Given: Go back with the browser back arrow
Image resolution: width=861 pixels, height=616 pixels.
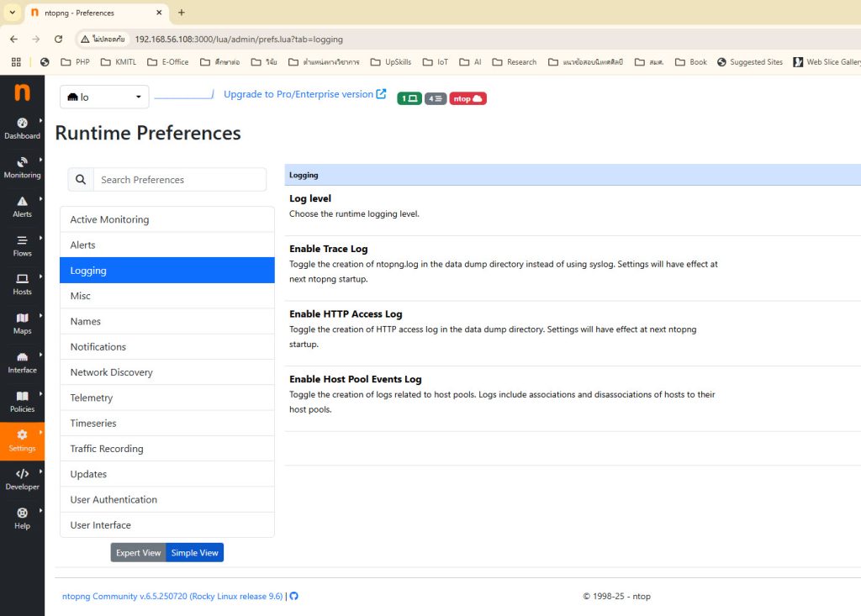Looking at the screenshot, I should (13, 39).
